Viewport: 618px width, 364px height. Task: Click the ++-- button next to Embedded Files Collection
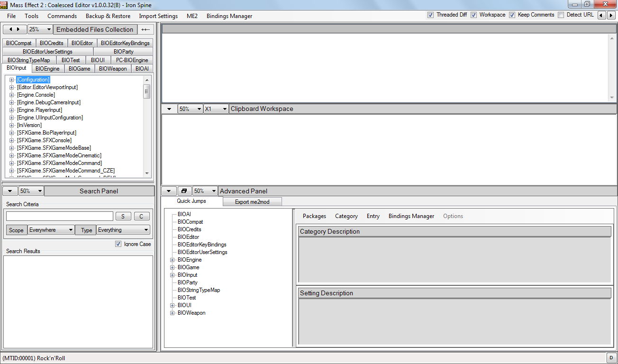tap(145, 29)
